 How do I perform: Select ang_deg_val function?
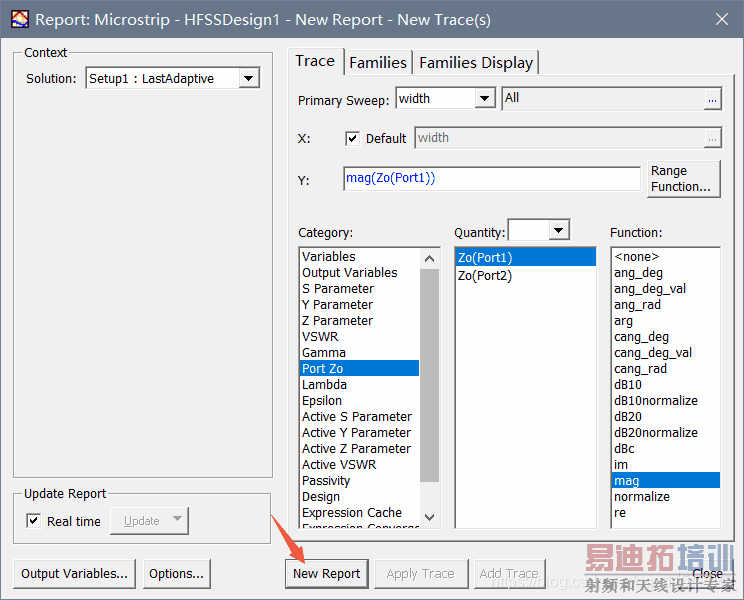coord(665,289)
